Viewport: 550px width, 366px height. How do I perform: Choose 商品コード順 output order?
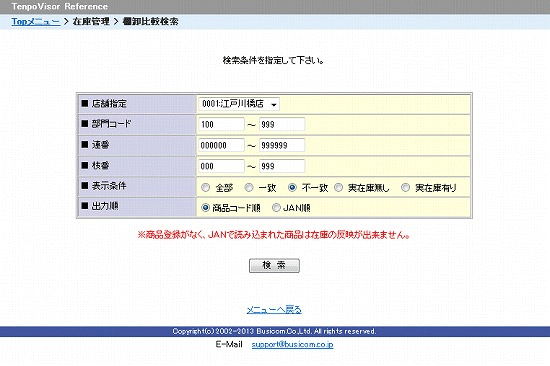[x=206, y=208]
